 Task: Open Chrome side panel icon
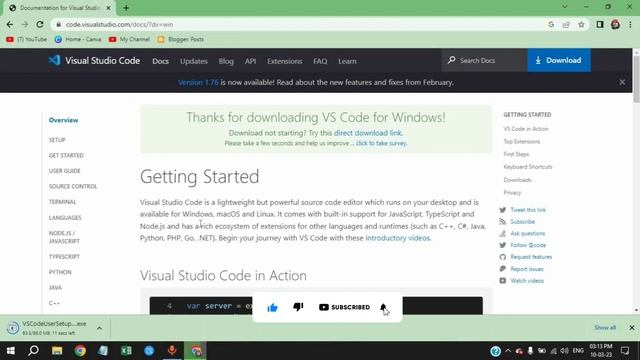point(600,24)
